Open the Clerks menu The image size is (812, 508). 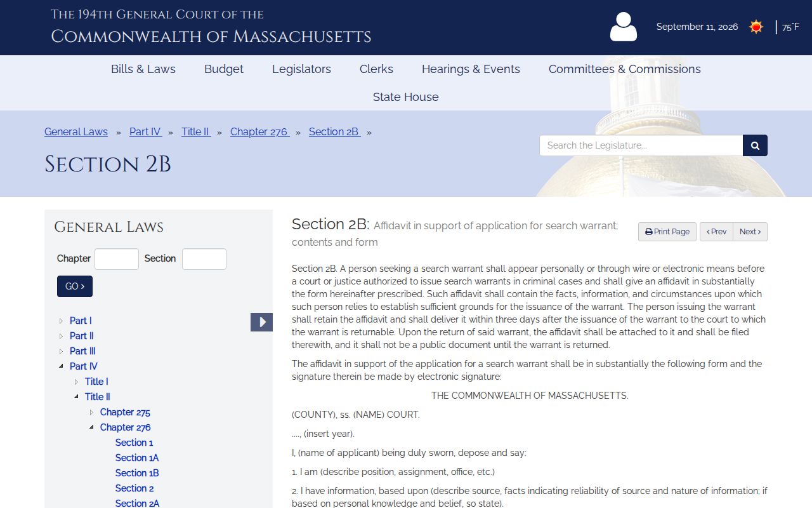point(376,69)
